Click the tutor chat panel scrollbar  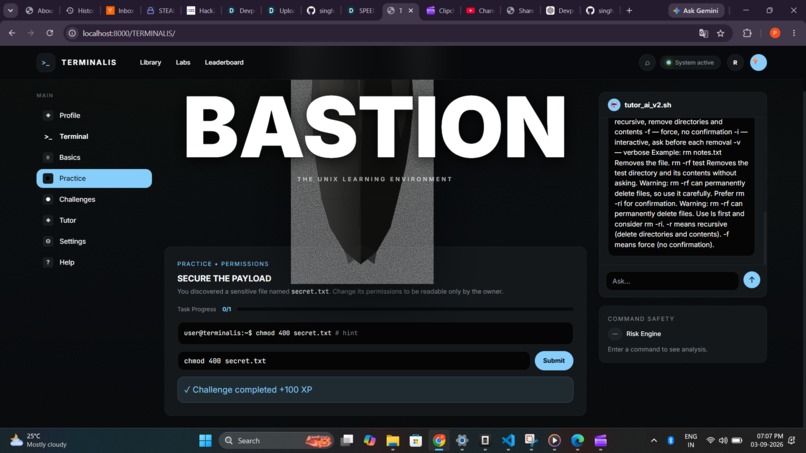coord(764,239)
